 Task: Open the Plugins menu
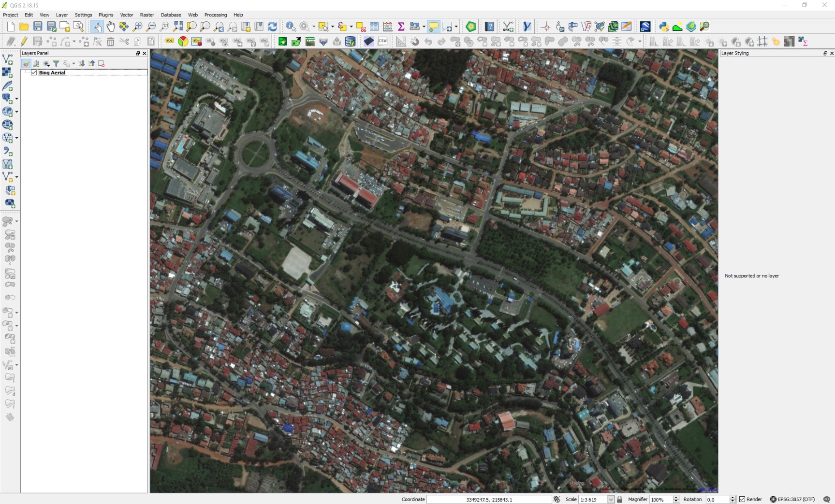tap(106, 15)
